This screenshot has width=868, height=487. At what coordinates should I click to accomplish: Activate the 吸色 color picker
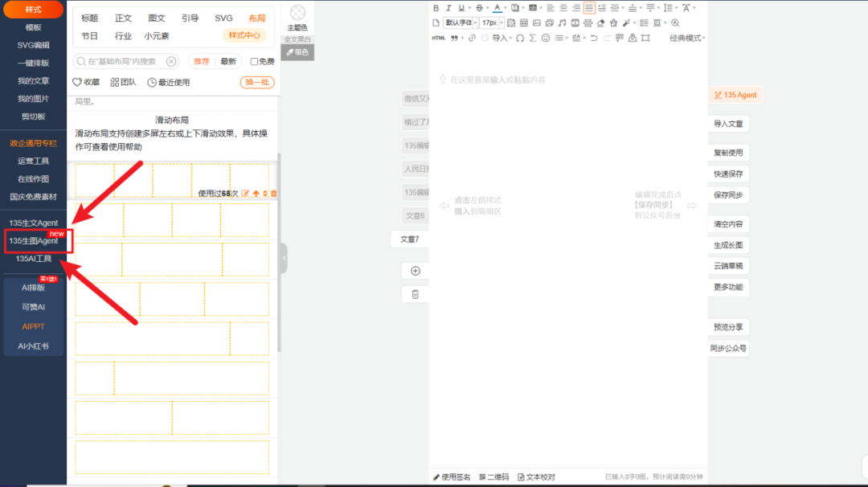pos(298,52)
